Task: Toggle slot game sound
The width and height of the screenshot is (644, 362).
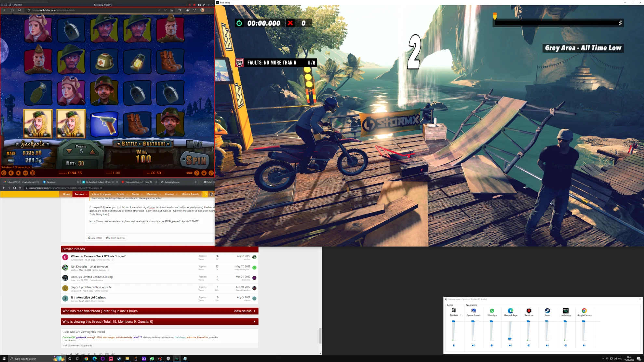Action: (25, 173)
